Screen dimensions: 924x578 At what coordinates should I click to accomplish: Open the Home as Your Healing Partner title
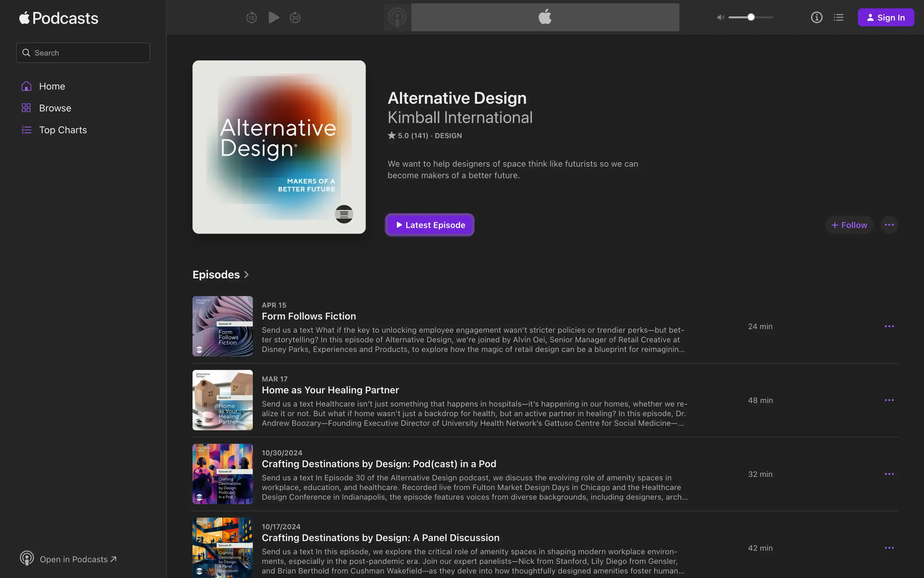330,390
